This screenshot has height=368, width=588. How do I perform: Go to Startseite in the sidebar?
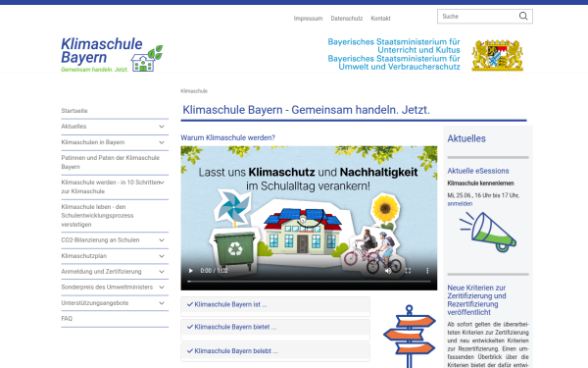[74, 111]
